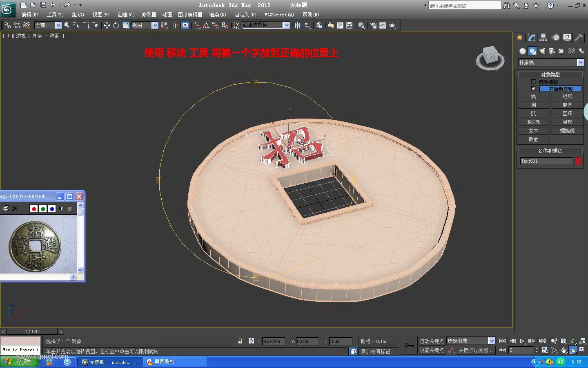The width and height of the screenshot is (588, 368).
Task: Enable the 自动栅格 checkbox
Action: click(533, 82)
